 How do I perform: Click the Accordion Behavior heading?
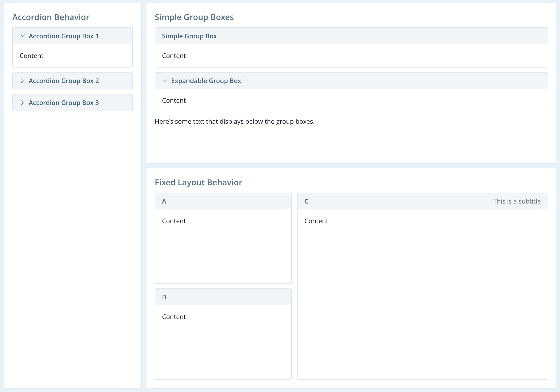click(51, 17)
